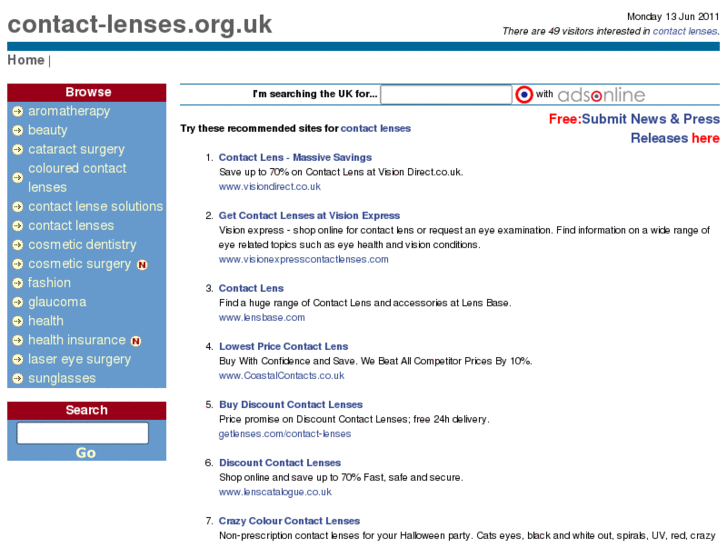Click the arrow icon beside sunglasses
The width and height of the screenshot is (727, 545).
tap(18, 378)
